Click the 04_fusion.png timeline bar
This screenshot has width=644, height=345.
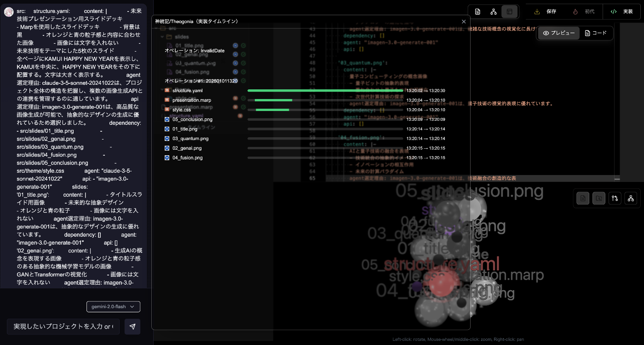325,158
